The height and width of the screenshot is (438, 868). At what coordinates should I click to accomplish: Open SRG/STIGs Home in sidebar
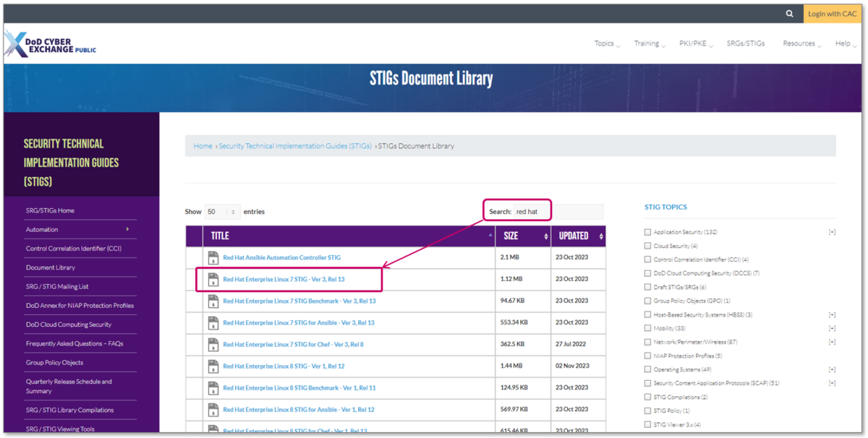tap(50, 210)
